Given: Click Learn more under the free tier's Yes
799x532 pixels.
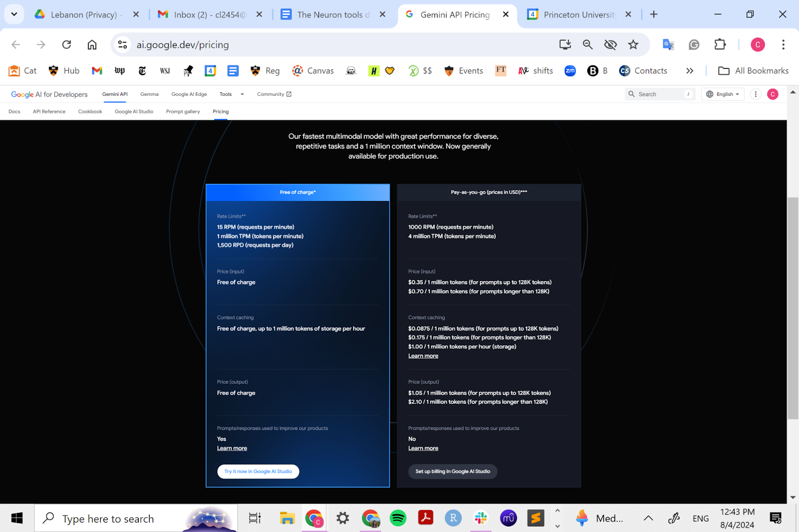Looking at the screenshot, I should point(232,448).
